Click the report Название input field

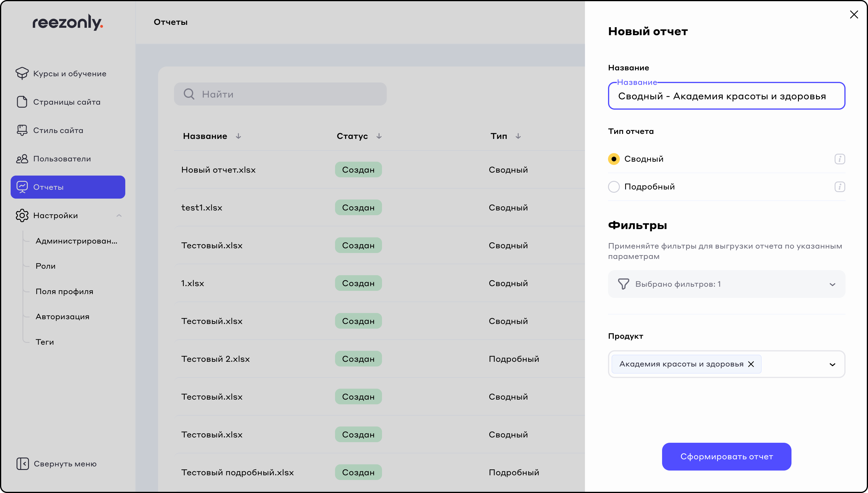point(726,96)
